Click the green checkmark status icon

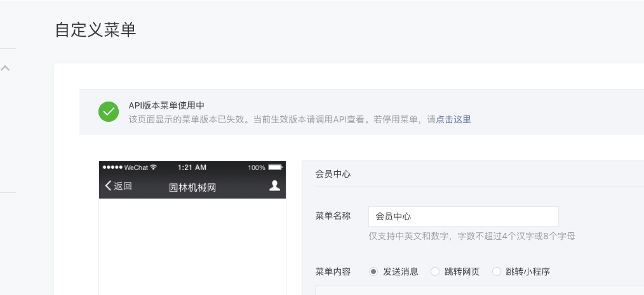[109, 112]
